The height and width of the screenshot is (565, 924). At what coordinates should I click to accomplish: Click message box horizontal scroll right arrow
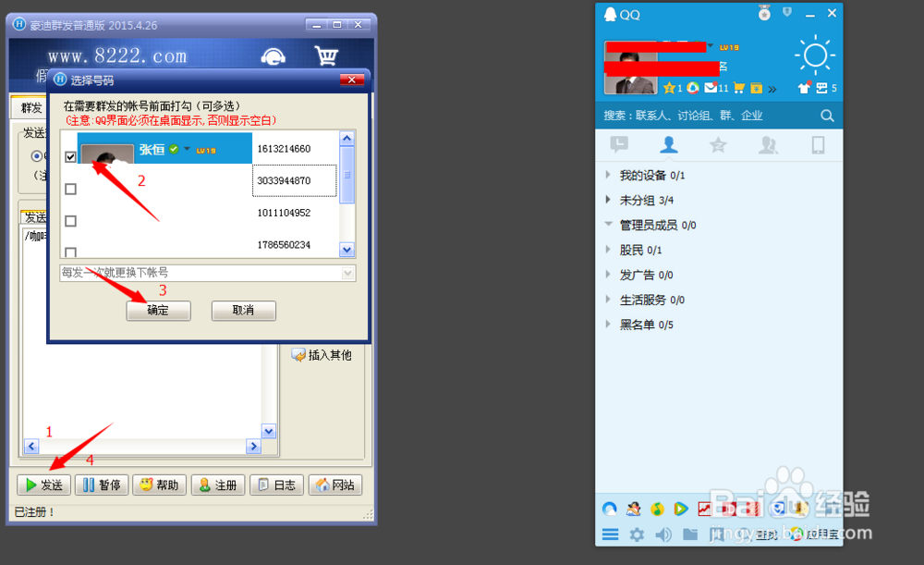click(x=254, y=447)
